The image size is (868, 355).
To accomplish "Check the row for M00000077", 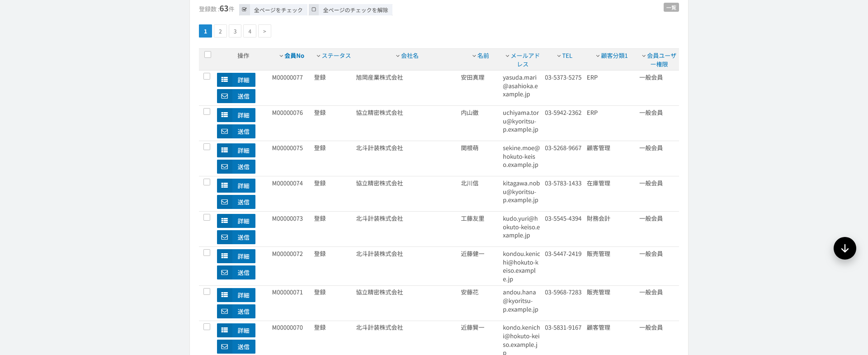I will coord(207,76).
